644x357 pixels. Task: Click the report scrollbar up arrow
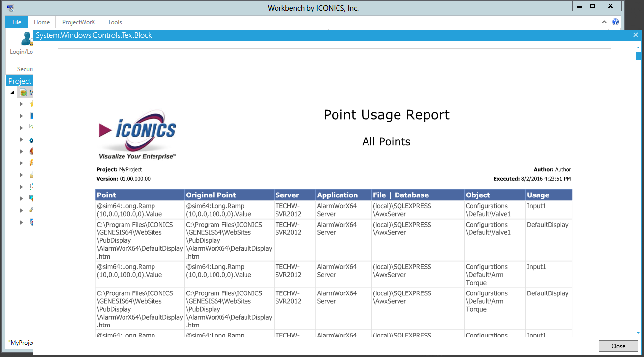click(x=638, y=47)
